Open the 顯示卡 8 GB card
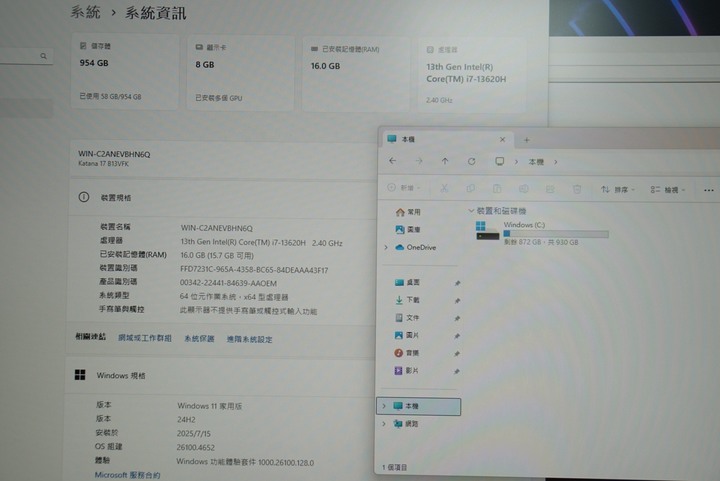This screenshot has height=481, width=720. pos(240,73)
